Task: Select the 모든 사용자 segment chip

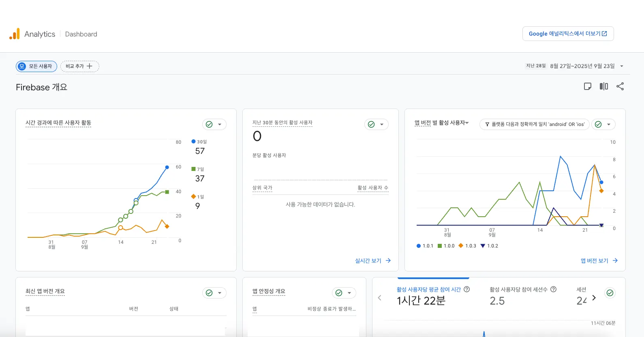Action: pos(36,66)
